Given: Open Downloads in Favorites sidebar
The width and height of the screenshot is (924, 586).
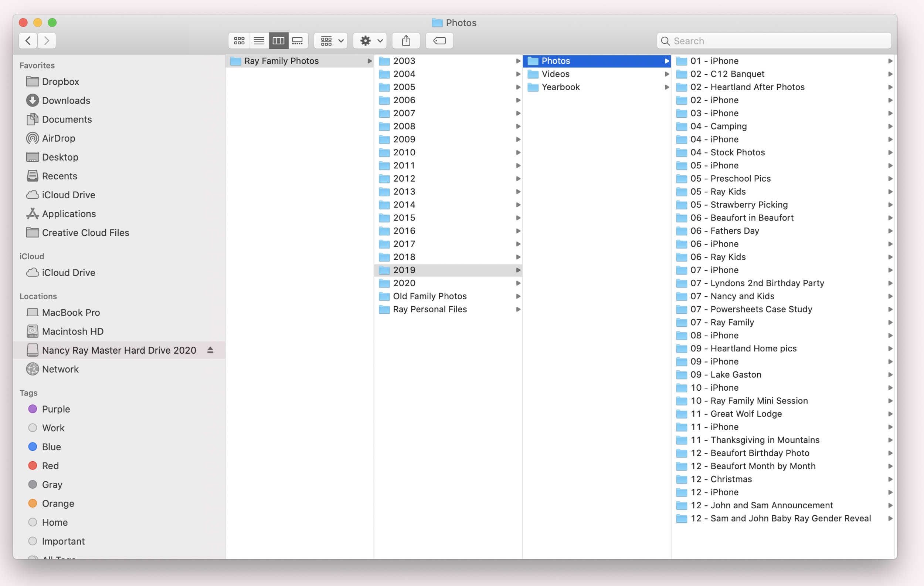Looking at the screenshot, I should tap(66, 101).
